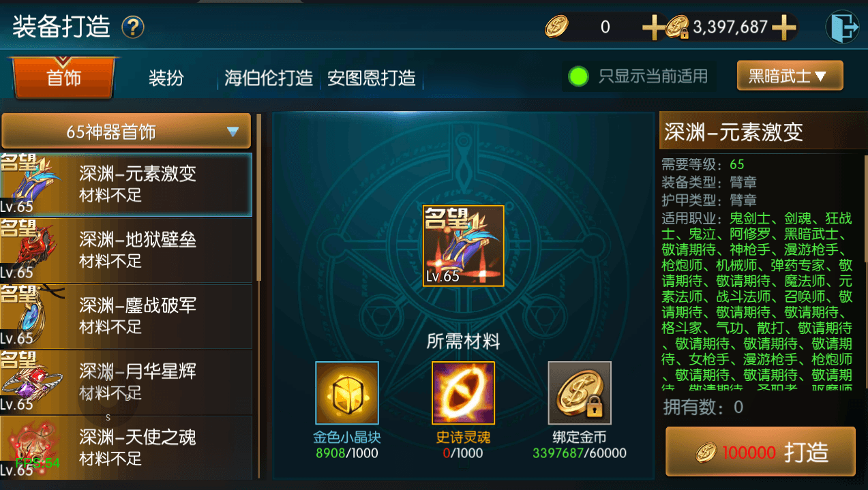Image resolution: width=868 pixels, height=490 pixels.
Task: Click the 100000 打造 craft button
Action: click(x=760, y=451)
